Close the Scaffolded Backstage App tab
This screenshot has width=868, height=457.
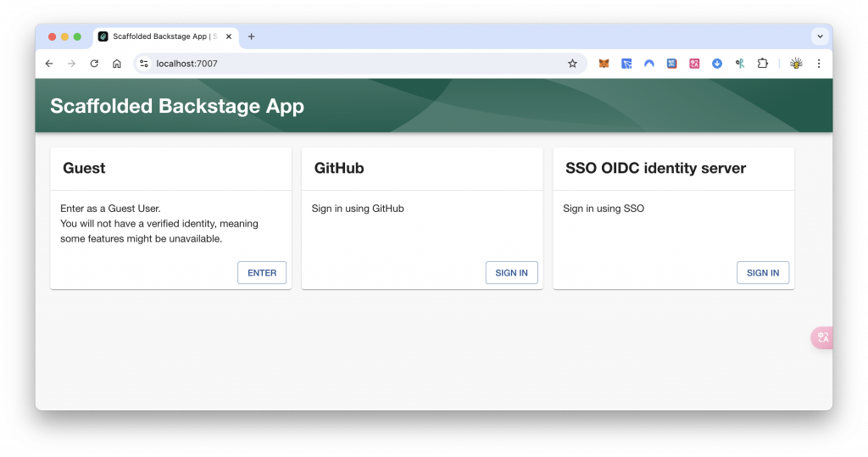click(229, 36)
